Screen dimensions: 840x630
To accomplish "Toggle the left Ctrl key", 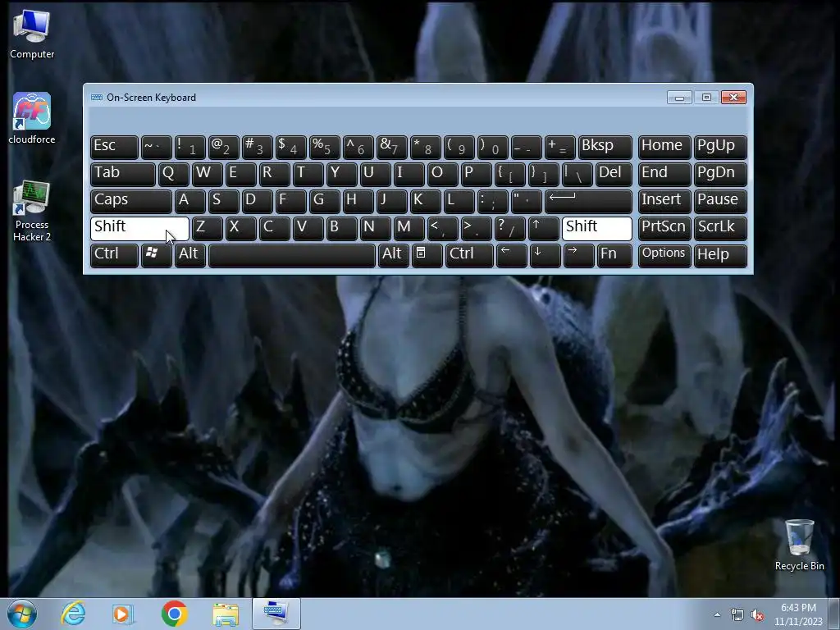I will coord(114,255).
